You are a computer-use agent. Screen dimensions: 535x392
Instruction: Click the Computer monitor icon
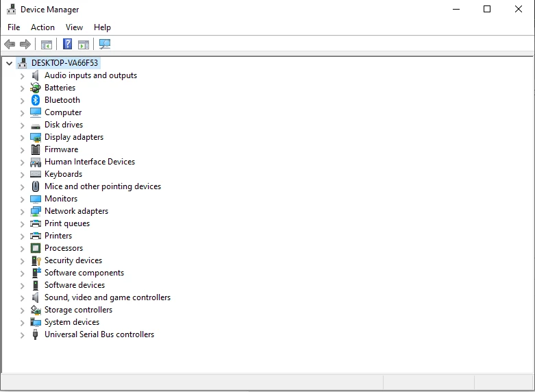(x=36, y=112)
